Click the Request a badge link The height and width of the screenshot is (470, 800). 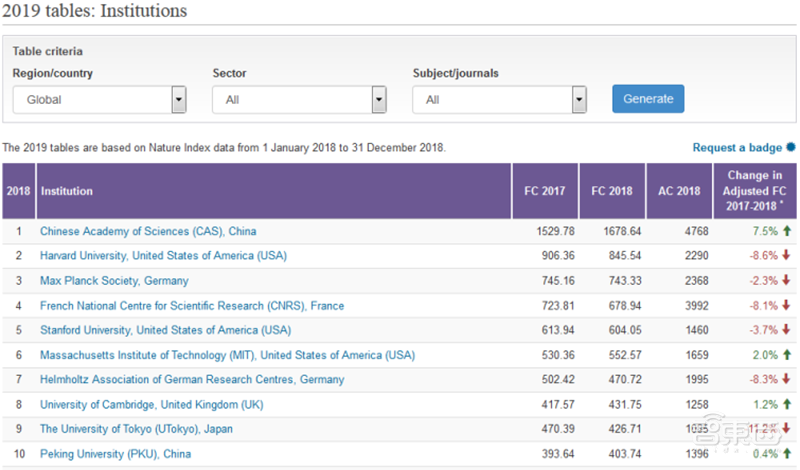[737, 148]
